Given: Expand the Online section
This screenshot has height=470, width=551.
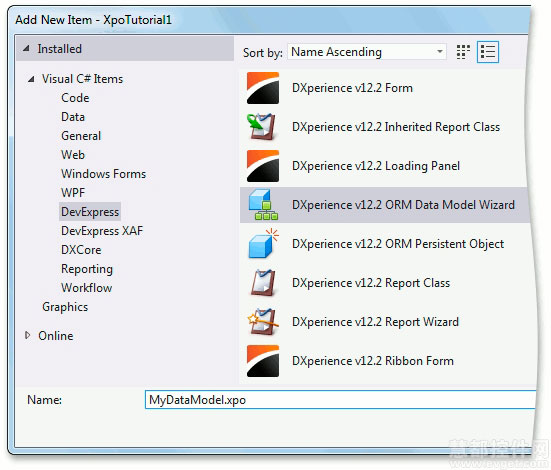Looking at the screenshot, I should coord(27,335).
